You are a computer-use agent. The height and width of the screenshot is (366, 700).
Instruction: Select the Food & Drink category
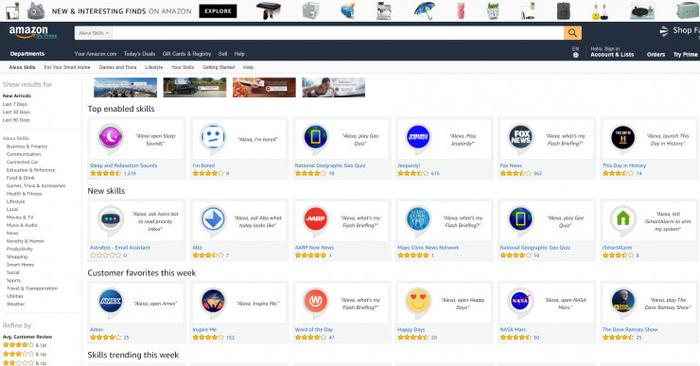21,178
